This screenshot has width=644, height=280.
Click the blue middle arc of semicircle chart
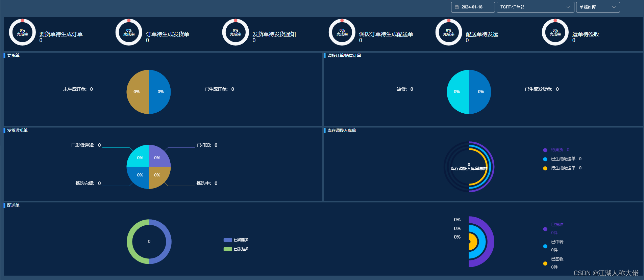483,242
